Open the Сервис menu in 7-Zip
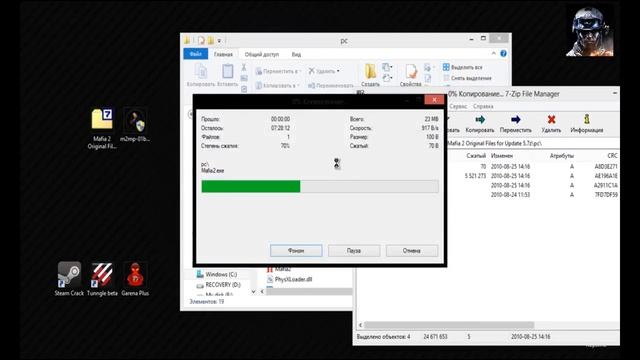 tap(458, 106)
